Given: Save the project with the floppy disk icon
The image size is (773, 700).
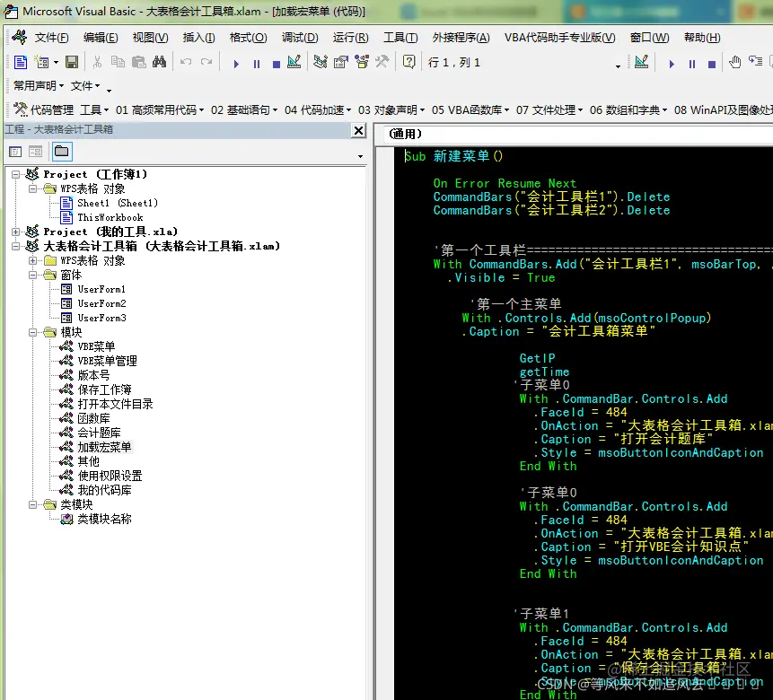Looking at the screenshot, I should (72, 62).
